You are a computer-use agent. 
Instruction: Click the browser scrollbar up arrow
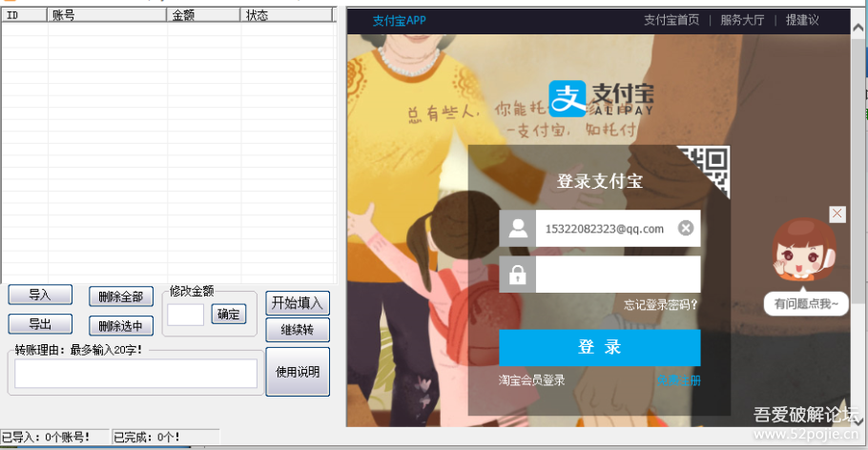pos(858,27)
